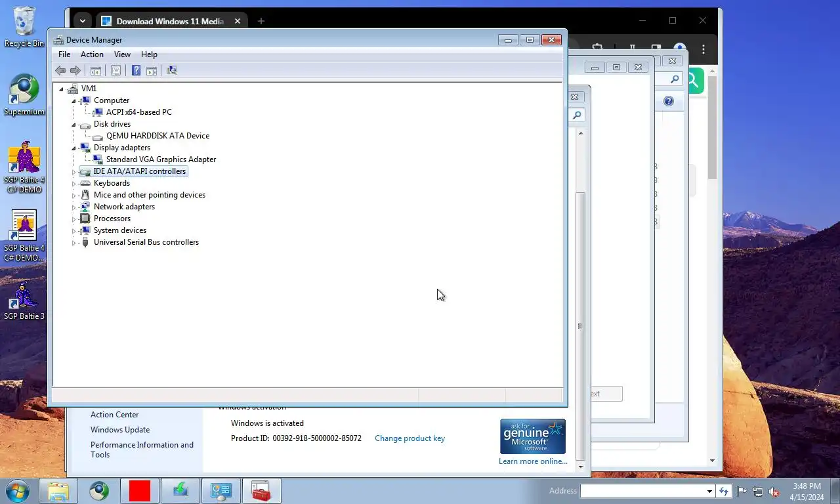Viewport: 840px width, 504px height.
Task: Click the Device Manager toolbox taskbar icon
Action: pos(261,491)
